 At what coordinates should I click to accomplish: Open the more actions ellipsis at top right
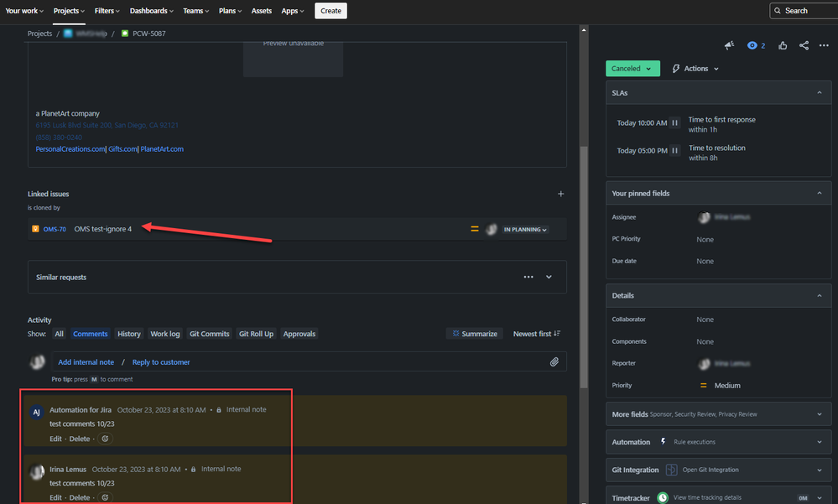coord(824,45)
